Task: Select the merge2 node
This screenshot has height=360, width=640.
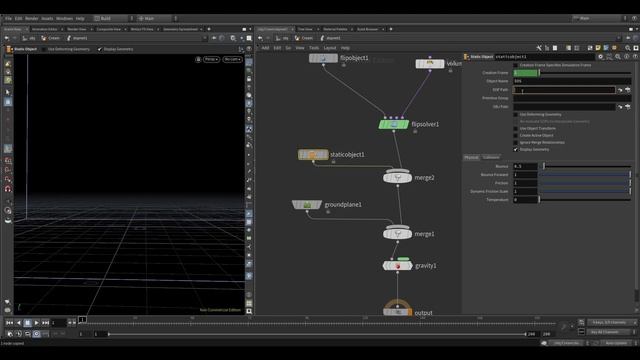Action: pyautogui.click(x=398, y=178)
